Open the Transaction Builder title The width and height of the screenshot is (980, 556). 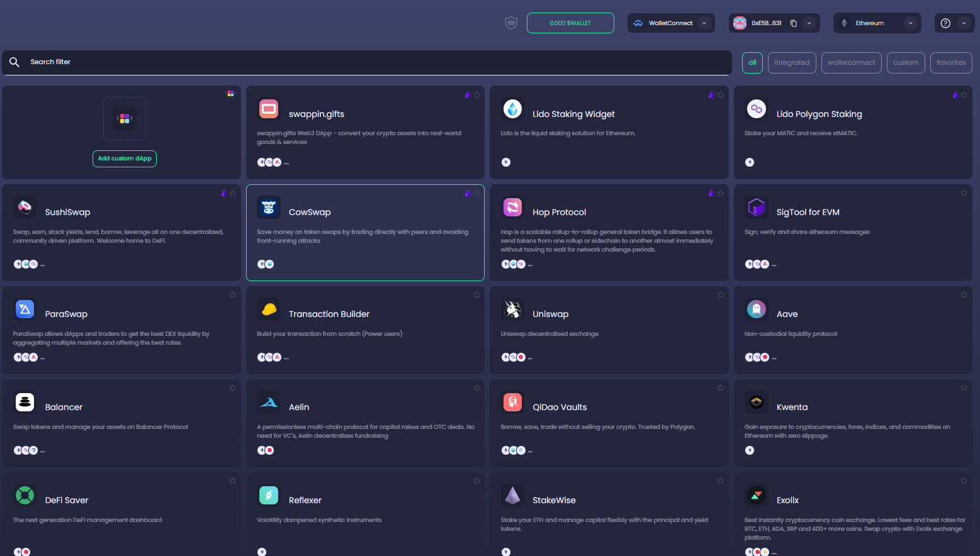click(329, 314)
